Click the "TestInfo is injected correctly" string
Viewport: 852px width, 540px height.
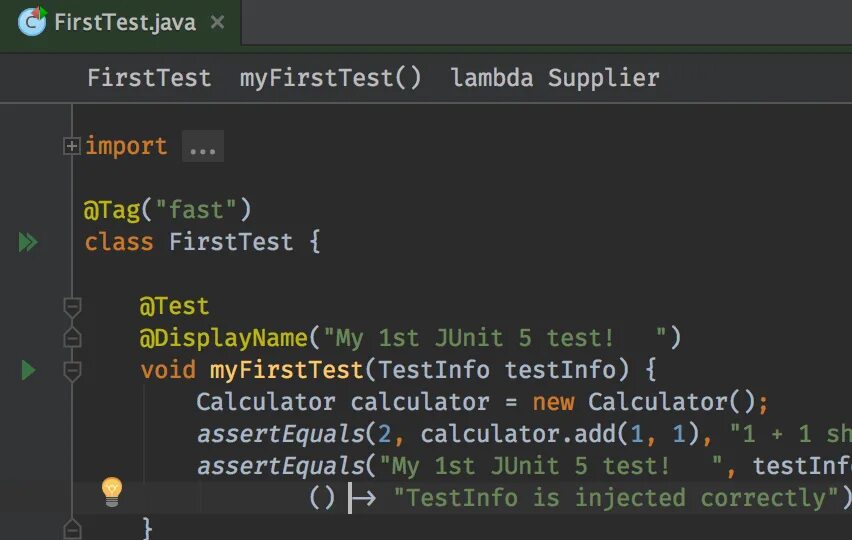tap(614, 498)
